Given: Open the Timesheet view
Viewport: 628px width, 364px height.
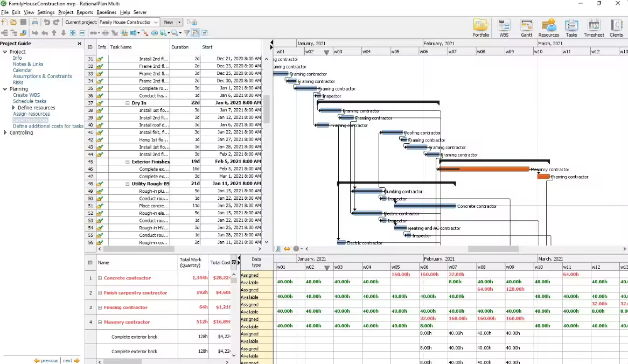Looking at the screenshot, I should (594, 27).
